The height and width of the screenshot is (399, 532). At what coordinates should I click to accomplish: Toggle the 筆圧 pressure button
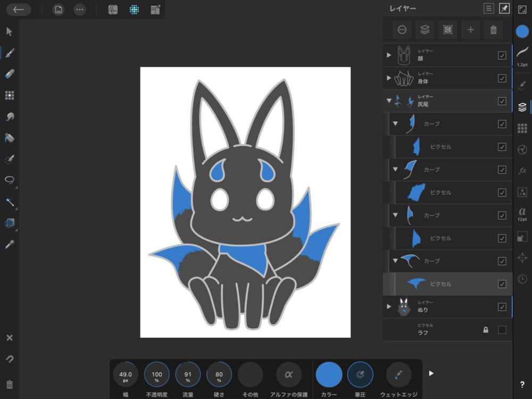360,375
